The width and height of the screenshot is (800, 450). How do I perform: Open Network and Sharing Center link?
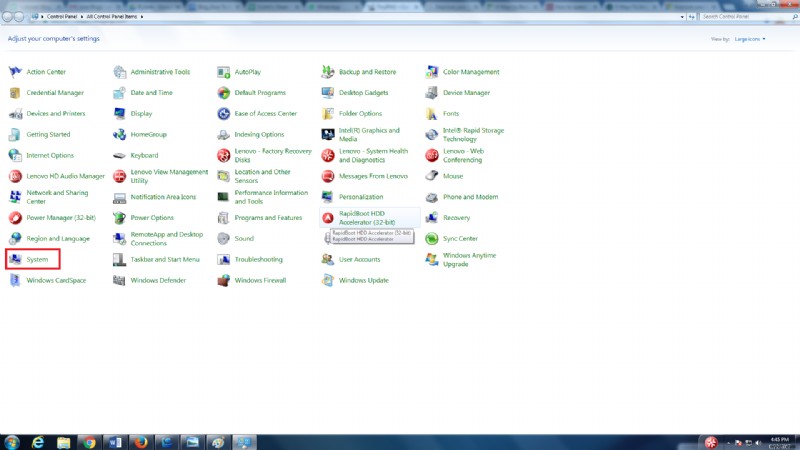57,197
